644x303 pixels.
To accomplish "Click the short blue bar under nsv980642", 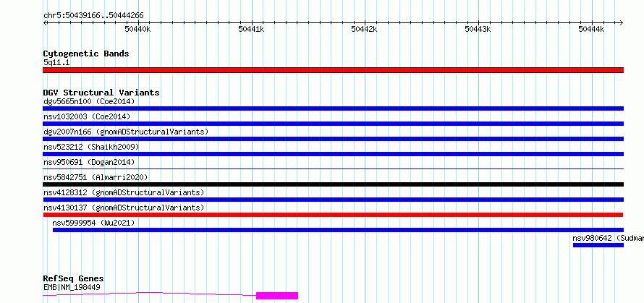I will (598, 245).
